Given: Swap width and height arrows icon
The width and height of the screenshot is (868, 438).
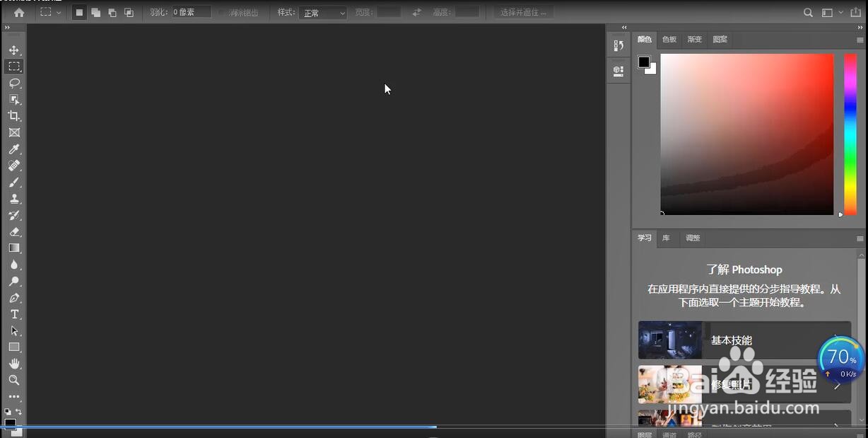Looking at the screenshot, I should (x=417, y=12).
